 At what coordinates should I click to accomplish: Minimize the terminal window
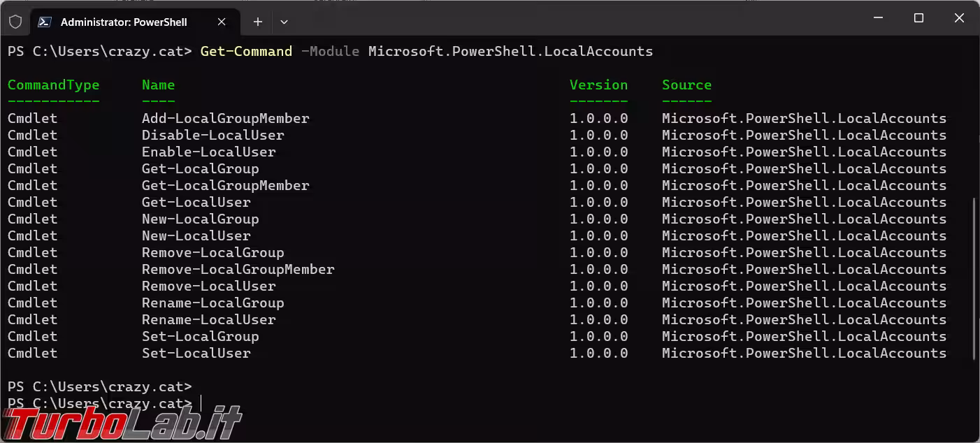[879, 18]
